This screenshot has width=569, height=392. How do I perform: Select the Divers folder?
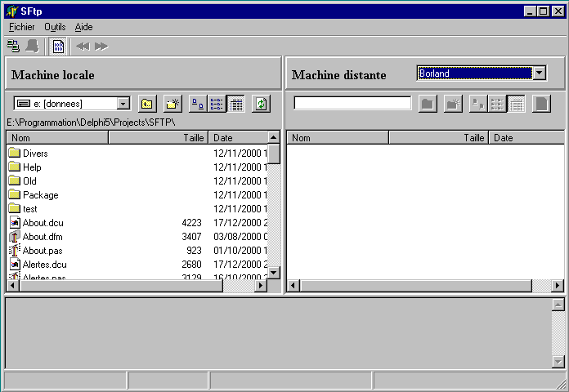pos(35,154)
